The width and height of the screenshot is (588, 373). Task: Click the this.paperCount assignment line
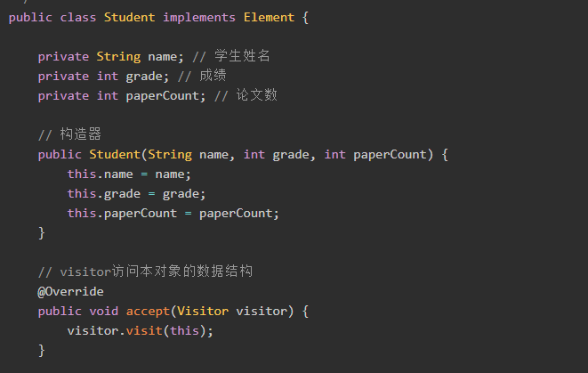tap(173, 214)
